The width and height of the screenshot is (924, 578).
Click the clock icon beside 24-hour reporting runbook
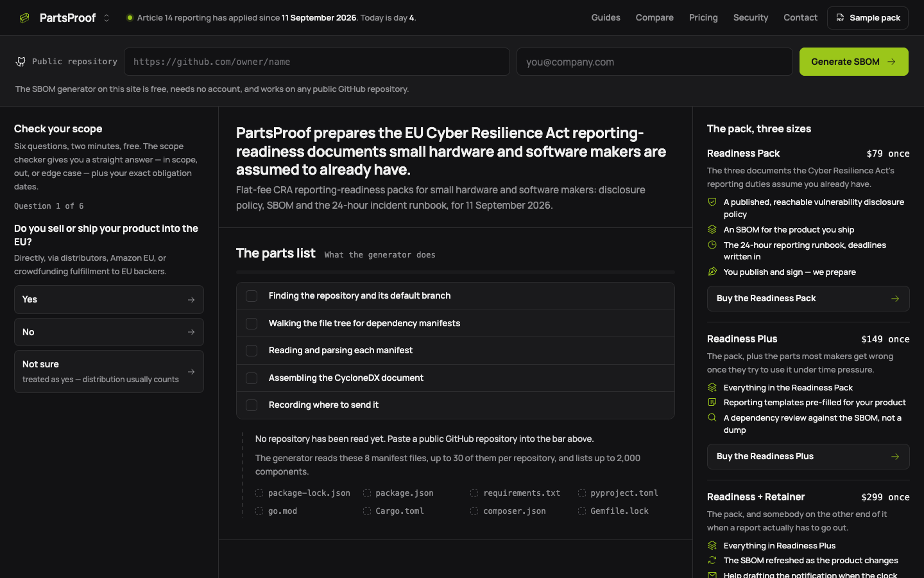tap(712, 245)
